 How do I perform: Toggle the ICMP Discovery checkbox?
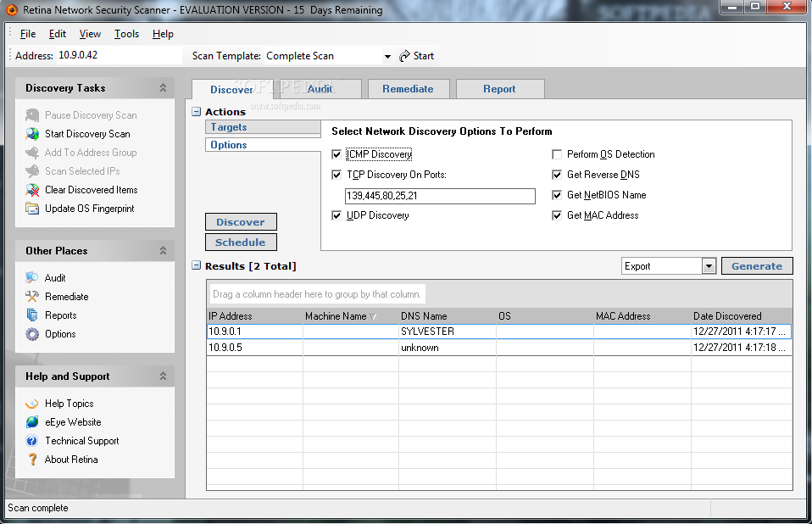tap(336, 154)
